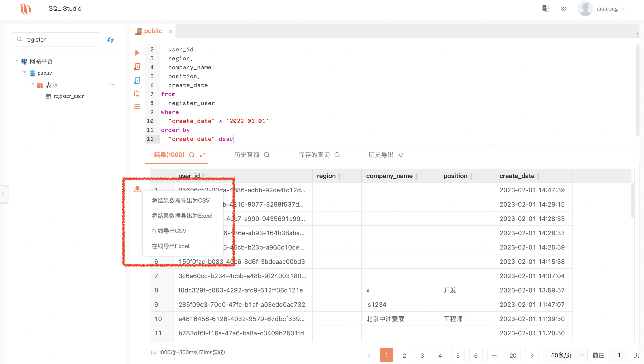Collapse the 网站平台 database node
The image size is (644, 364).
[x=17, y=61]
